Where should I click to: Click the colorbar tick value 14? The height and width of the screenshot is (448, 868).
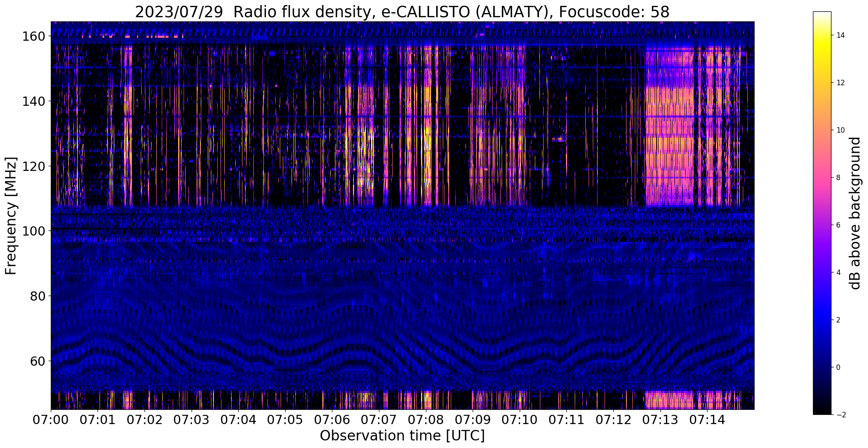tap(841, 35)
